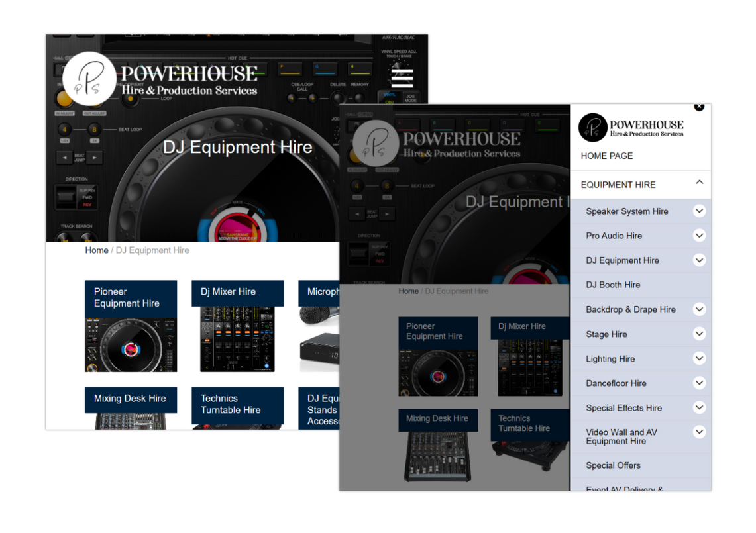Close the side menu with the X button

(x=698, y=107)
